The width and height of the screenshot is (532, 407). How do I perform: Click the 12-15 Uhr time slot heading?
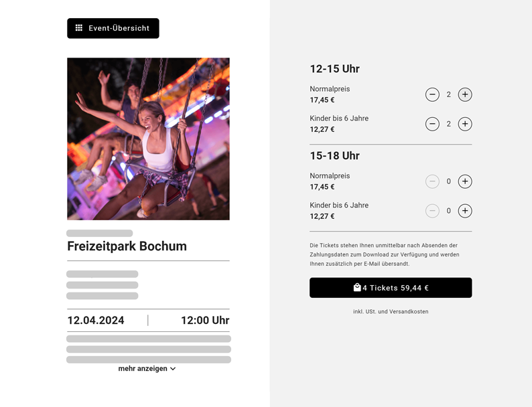[334, 69]
